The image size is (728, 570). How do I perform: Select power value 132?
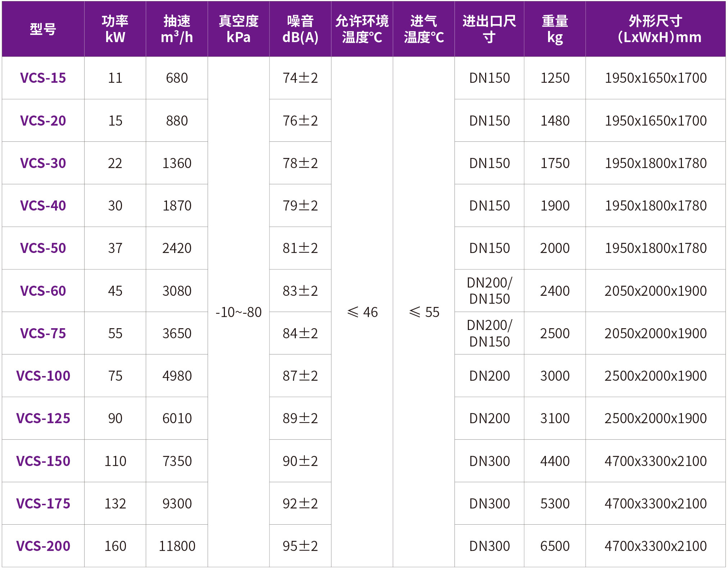coord(115,504)
